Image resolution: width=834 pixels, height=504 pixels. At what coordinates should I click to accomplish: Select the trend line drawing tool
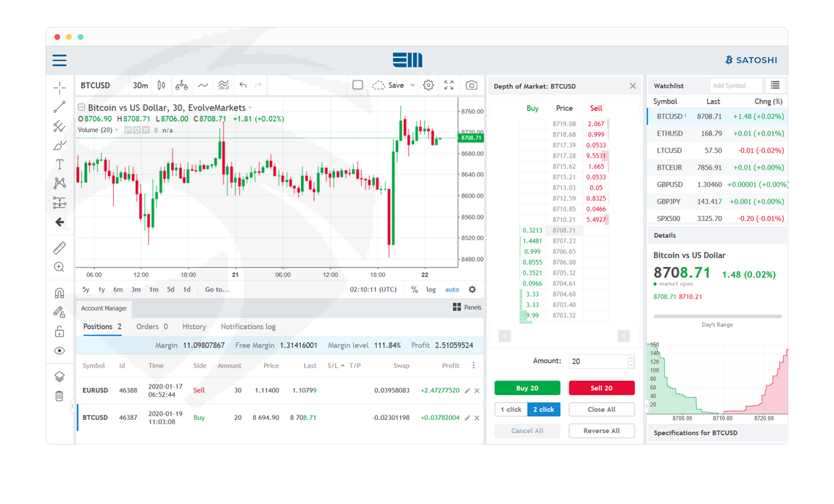59,107
